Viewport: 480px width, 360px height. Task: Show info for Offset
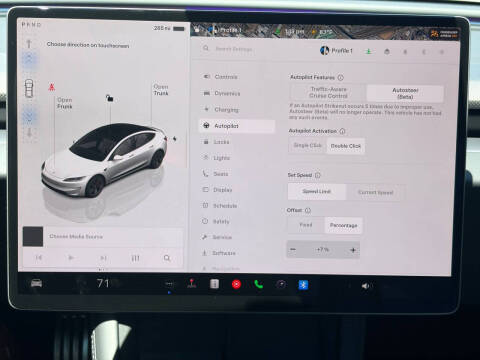coord(308,210)
